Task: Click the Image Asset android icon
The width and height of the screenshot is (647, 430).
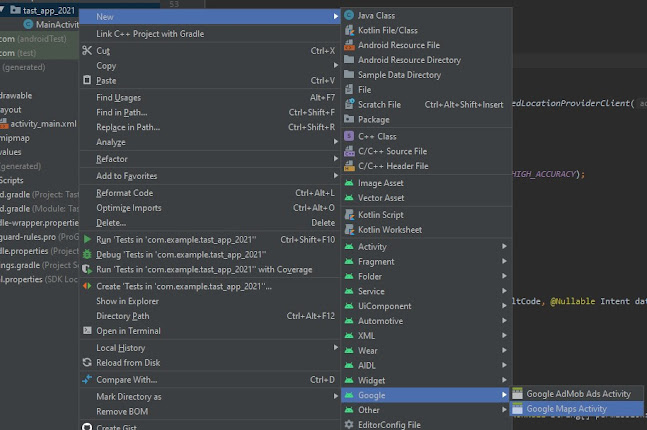Action: point(349,183)
